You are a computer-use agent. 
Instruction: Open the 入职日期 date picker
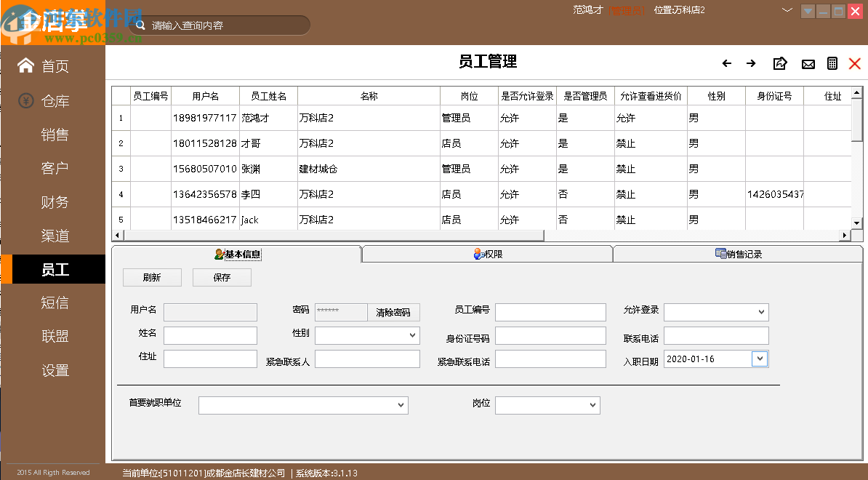click(x=758, y=359)
